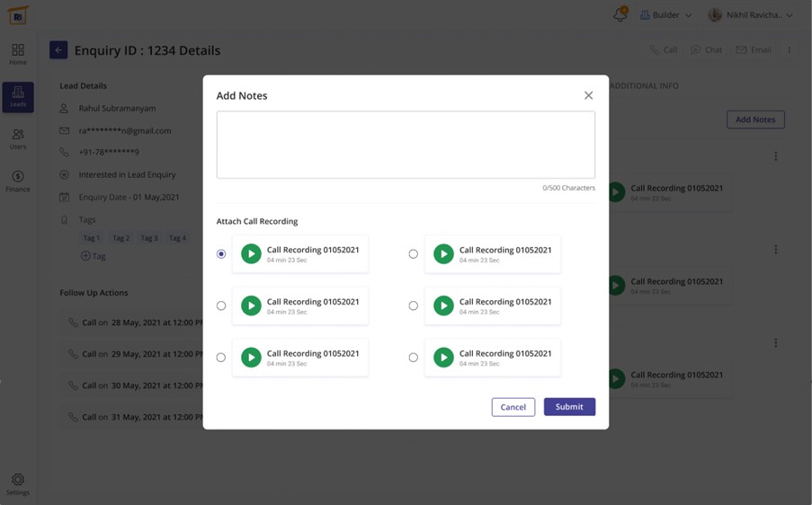Close the Add Notes dialog
This screenshot has height=505, width=812.
(588, 95)
